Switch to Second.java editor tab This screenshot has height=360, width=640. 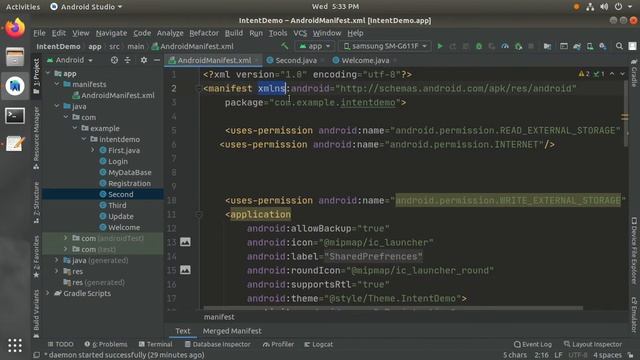[x=296, y=60]
